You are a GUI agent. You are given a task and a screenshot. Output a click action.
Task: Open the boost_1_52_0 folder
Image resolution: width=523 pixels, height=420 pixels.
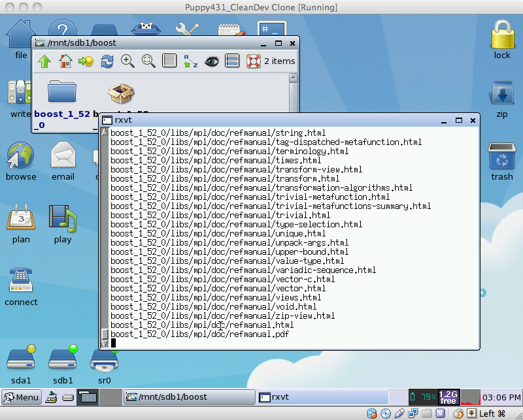pos(62,93)
